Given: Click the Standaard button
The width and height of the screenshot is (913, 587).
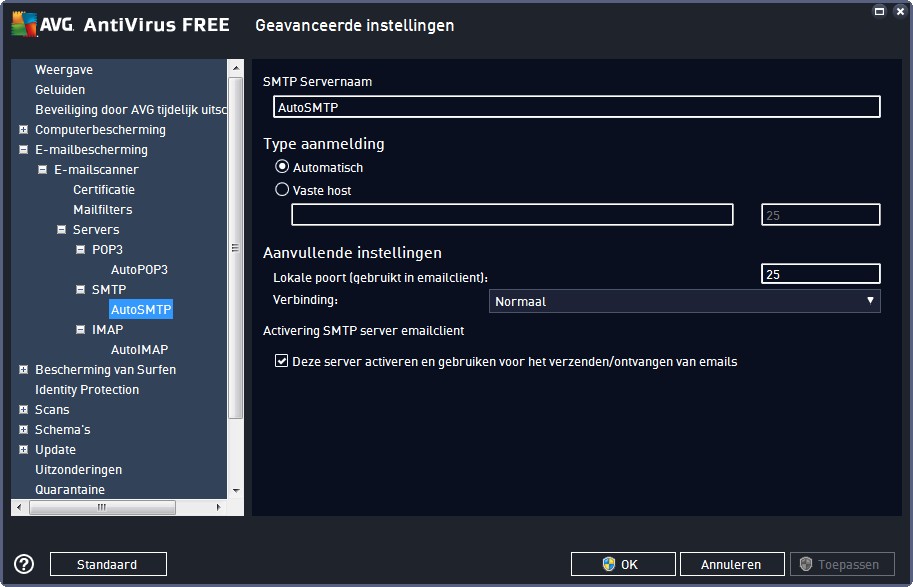Looking at the screenshot, I should pyautogui.click(x=108, y=564).
